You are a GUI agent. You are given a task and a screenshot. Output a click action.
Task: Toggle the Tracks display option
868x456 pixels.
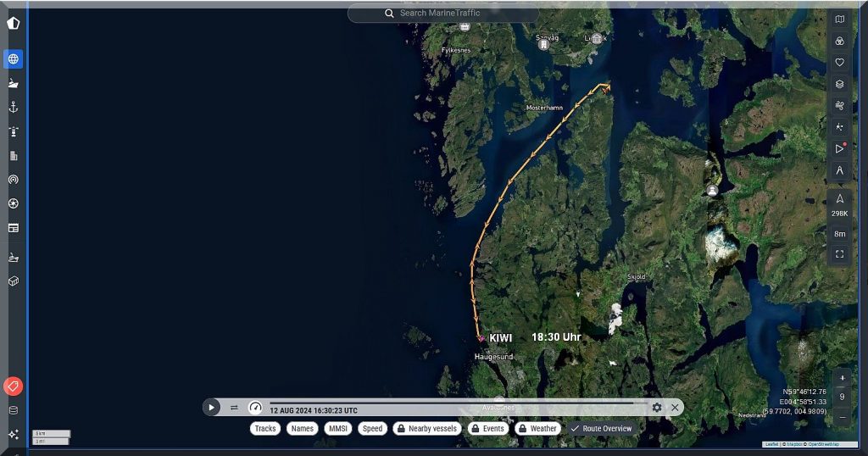tap(265, 429)
